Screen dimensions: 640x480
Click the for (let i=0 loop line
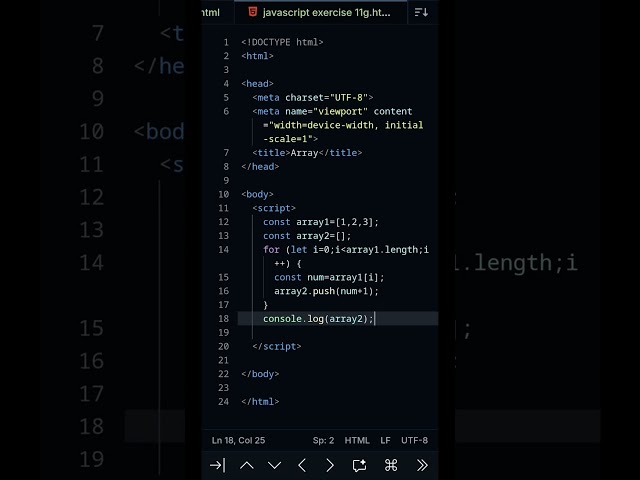coord(346,249)
